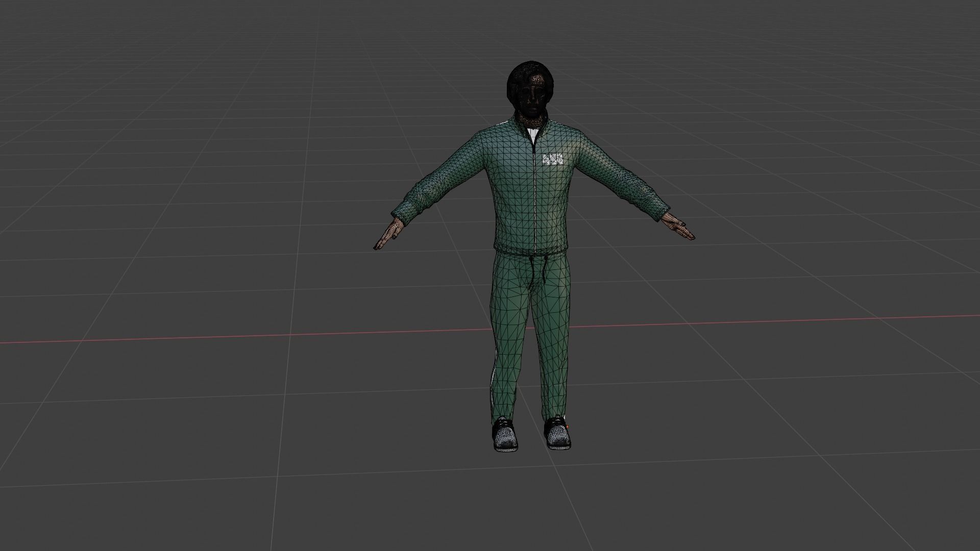Viewport: 980px width, 551px height.
Task: Select the shoe on the screen's left side
Action: (505, 435)
